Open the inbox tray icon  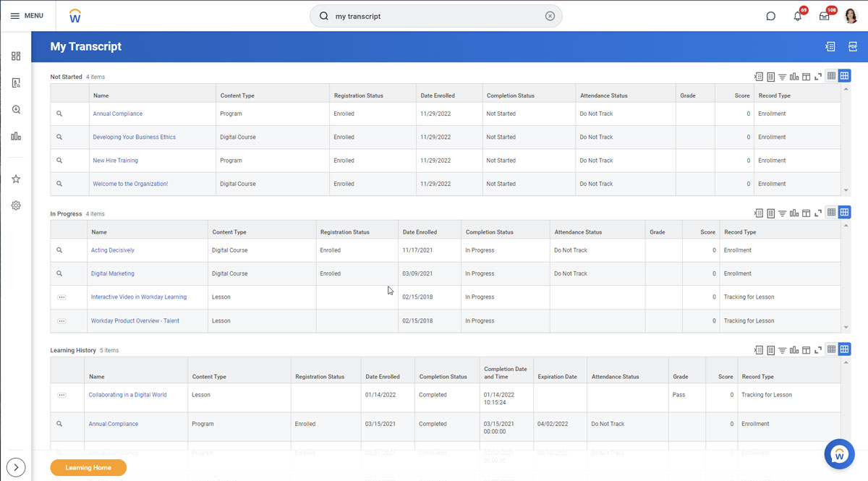coord(824,16)
